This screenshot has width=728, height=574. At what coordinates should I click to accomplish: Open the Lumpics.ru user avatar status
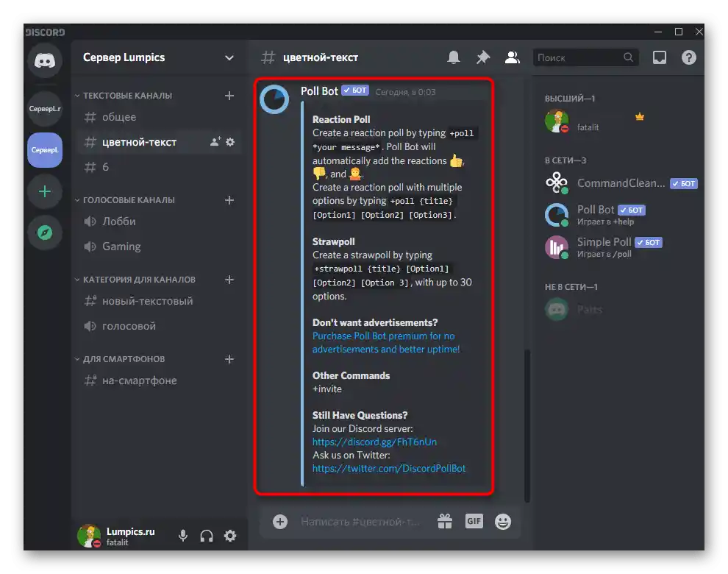(89, 536)
